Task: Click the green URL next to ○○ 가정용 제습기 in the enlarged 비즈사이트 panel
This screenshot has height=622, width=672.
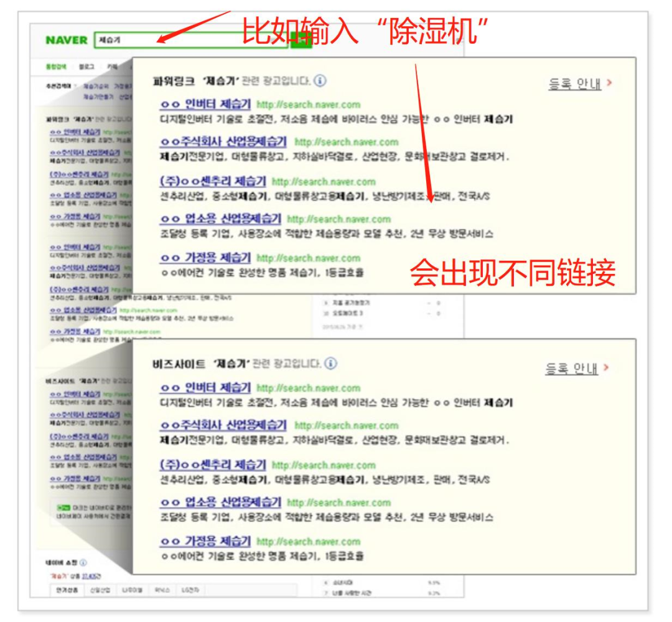Action: pos(309,542)
